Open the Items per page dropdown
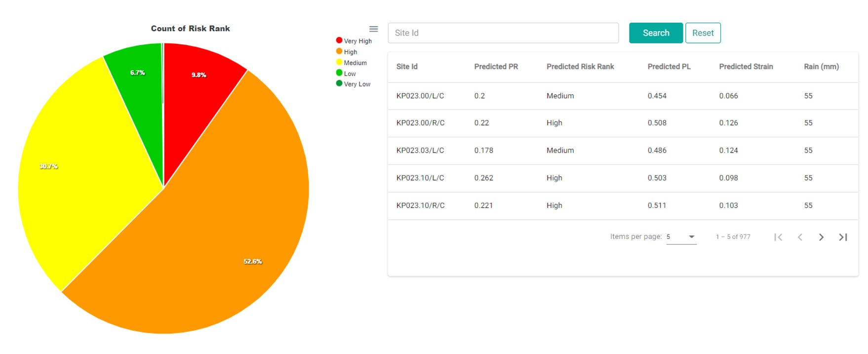This screenshot has height=354, width=868. [x=681, y=237]
